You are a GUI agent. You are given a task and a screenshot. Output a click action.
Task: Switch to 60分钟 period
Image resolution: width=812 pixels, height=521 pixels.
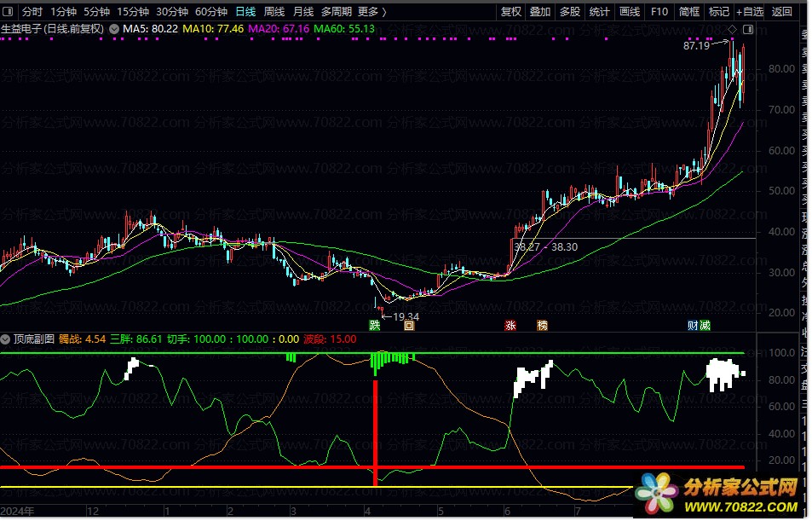[x=211, y=11]
